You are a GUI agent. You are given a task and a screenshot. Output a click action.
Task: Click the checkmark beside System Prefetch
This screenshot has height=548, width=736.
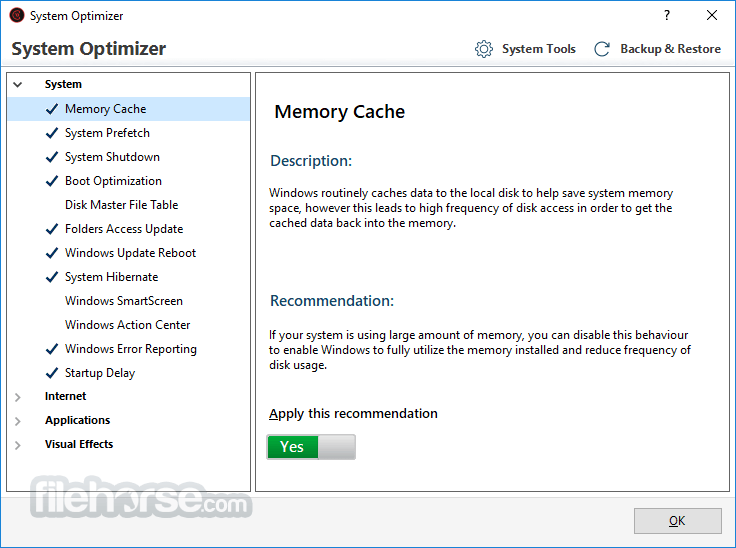[x=52, y=133]
